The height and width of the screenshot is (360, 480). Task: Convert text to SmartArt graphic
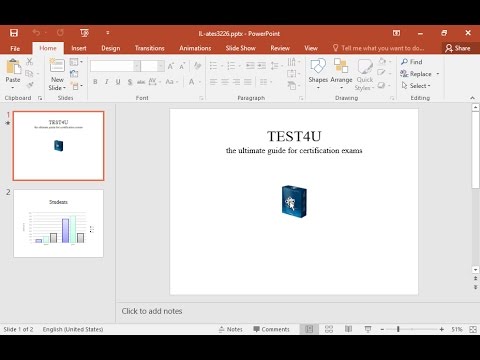coord(292,85)
